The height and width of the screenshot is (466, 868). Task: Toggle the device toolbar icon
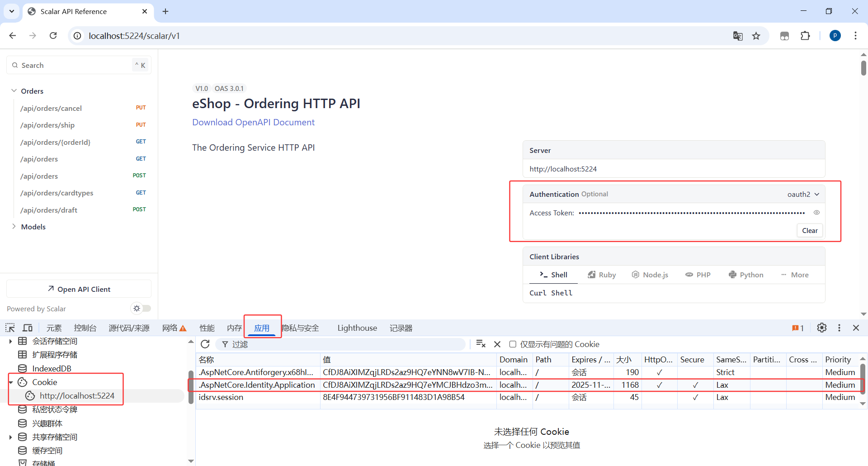28,328
